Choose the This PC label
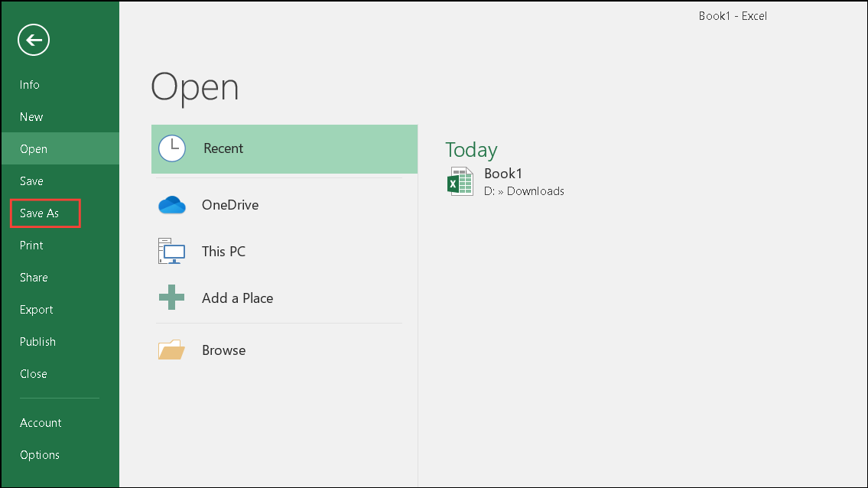The image size is (868, 488). [223, 252]
